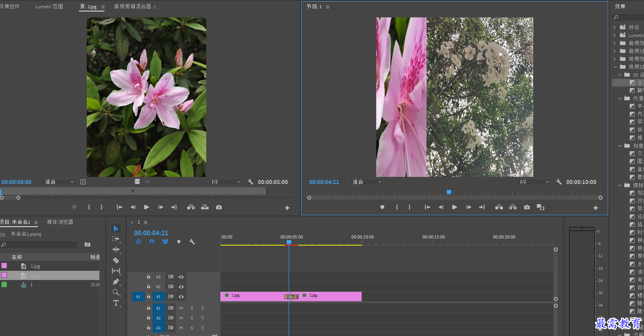Image resolution: width=644 pixels, height=336 pixels.
Task: Export frame from the Source monitor
Action: (x=219, y=207)
